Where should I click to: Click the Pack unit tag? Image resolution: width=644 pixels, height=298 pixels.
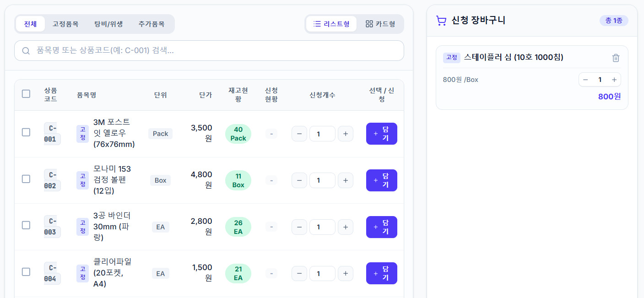[160, 134]
